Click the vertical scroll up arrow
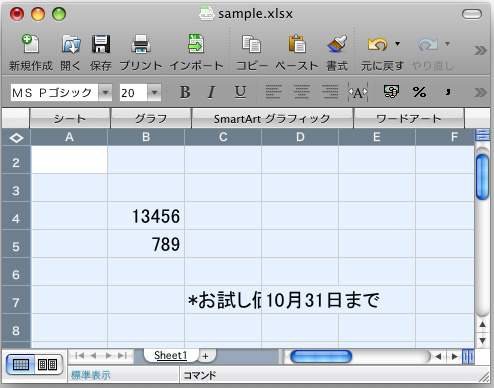Image resolution: width=494 pixels, height=388 pixels. [482, 324]
